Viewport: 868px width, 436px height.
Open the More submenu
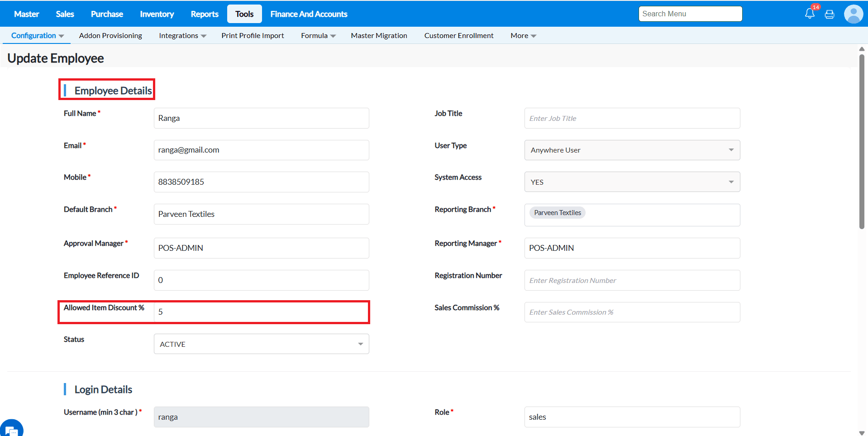pos(523,35)
